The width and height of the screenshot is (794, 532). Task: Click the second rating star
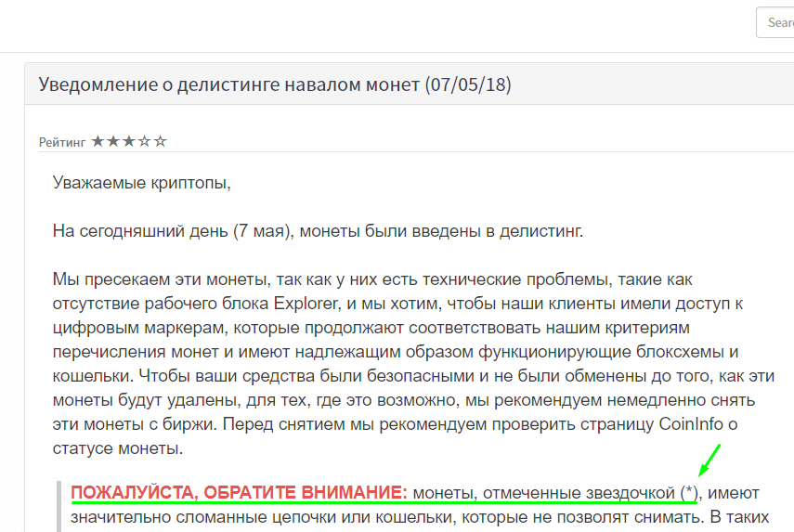point(113,141)
